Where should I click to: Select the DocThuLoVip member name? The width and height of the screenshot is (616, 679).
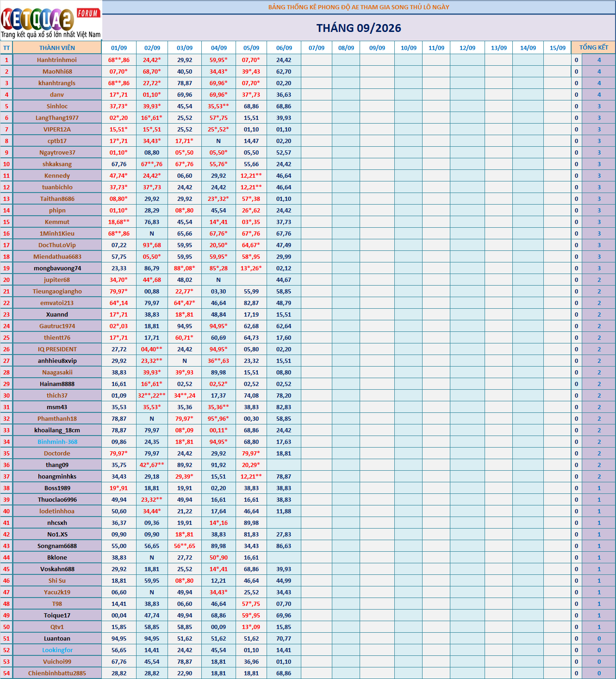pyautogui.click(x=57, y=245)
